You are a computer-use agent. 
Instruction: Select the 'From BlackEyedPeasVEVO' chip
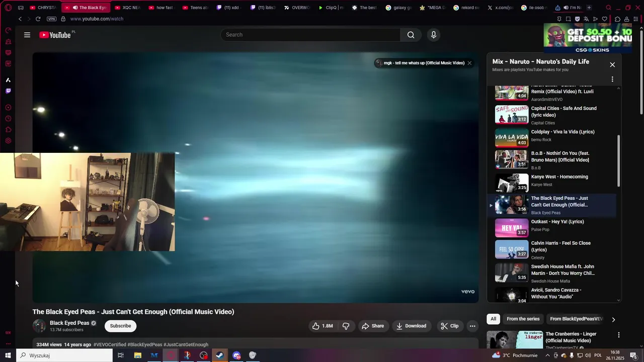coord(576,319)
